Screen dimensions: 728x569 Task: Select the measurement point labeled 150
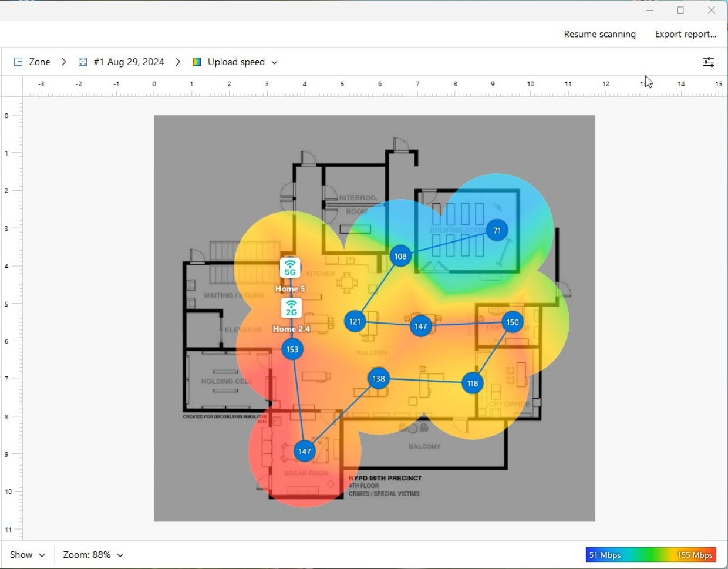coord(513,322)
